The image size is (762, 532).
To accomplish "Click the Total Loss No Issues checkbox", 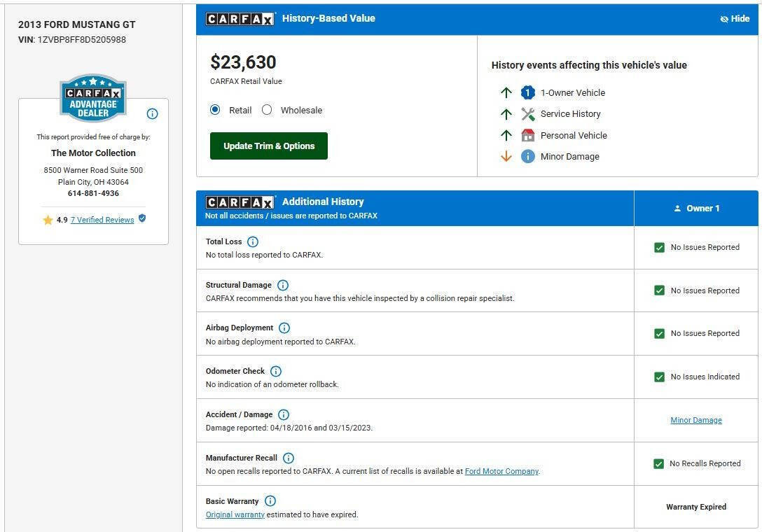I will coord(660,247).
